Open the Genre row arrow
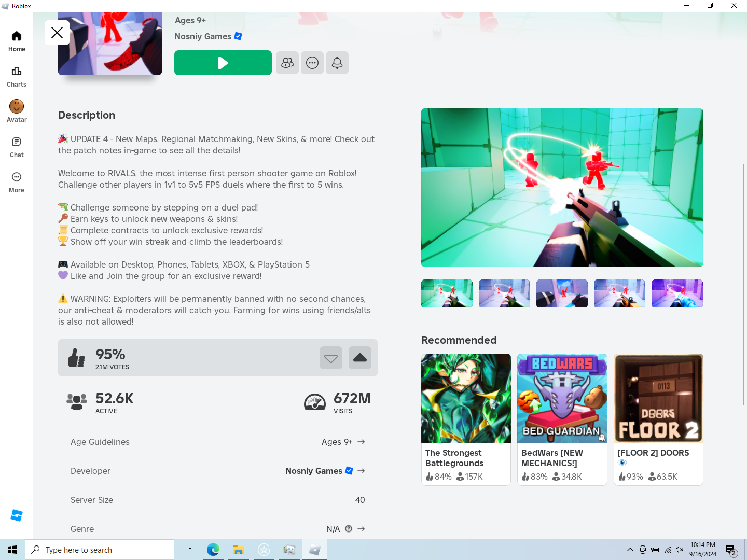Image resolution: width=747 pixels, height=560 pixels. (x=361, y=529)
